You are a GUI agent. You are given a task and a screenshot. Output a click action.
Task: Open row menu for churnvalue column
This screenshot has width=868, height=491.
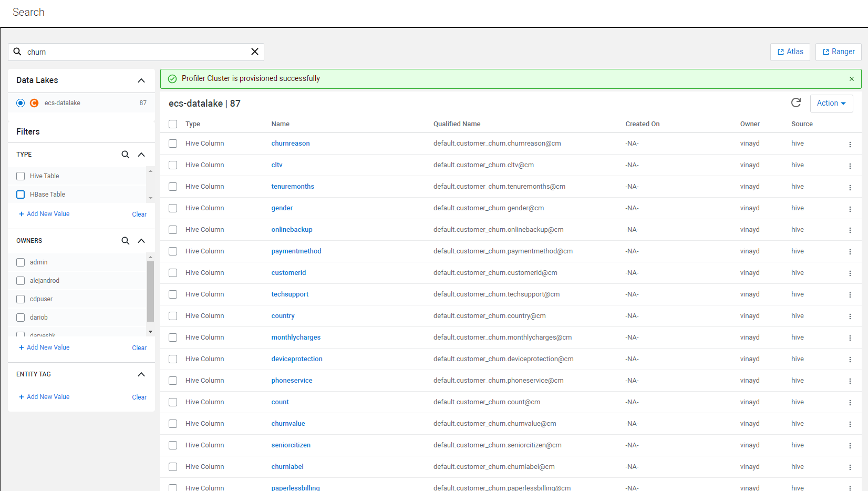tap(850, 424)
